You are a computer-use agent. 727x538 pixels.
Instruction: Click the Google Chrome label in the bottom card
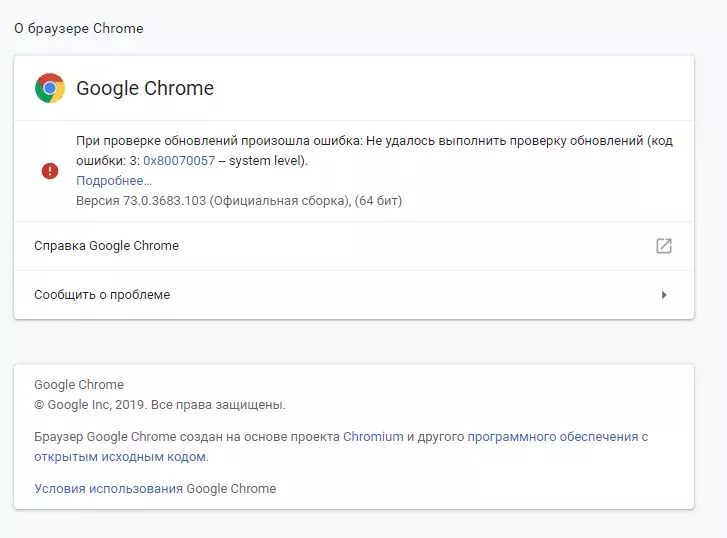click(79, 385)
